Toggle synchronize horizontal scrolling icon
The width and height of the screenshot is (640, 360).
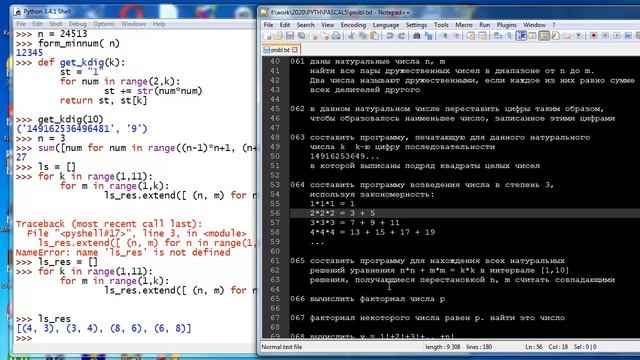[482, 36]
